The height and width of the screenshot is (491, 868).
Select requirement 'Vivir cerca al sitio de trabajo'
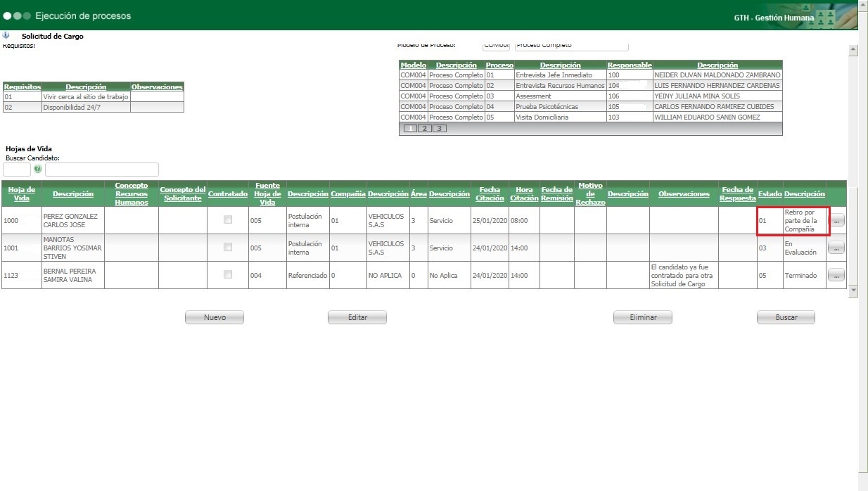pos(86,97)
